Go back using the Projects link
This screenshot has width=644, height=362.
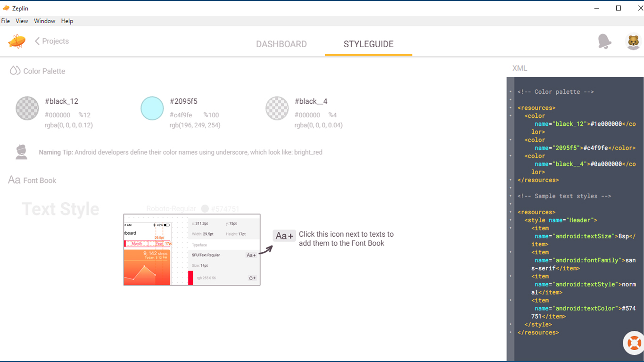tap(51, 41)
